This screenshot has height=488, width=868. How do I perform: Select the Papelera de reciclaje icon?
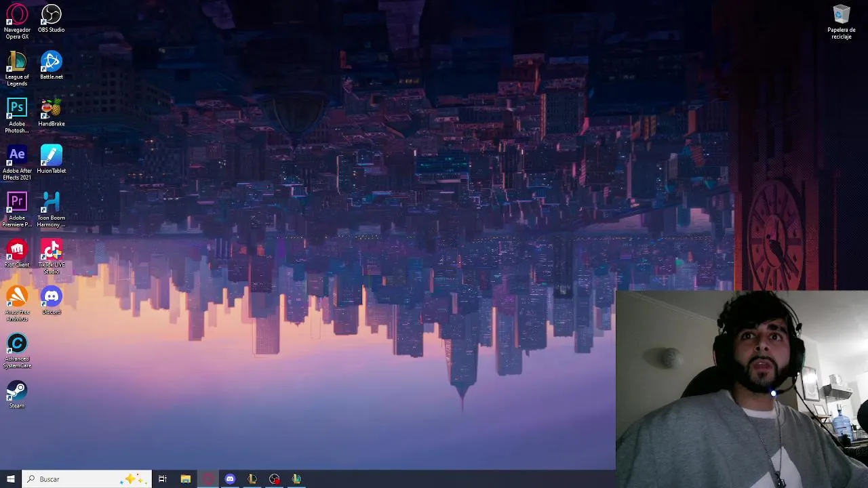842,22
